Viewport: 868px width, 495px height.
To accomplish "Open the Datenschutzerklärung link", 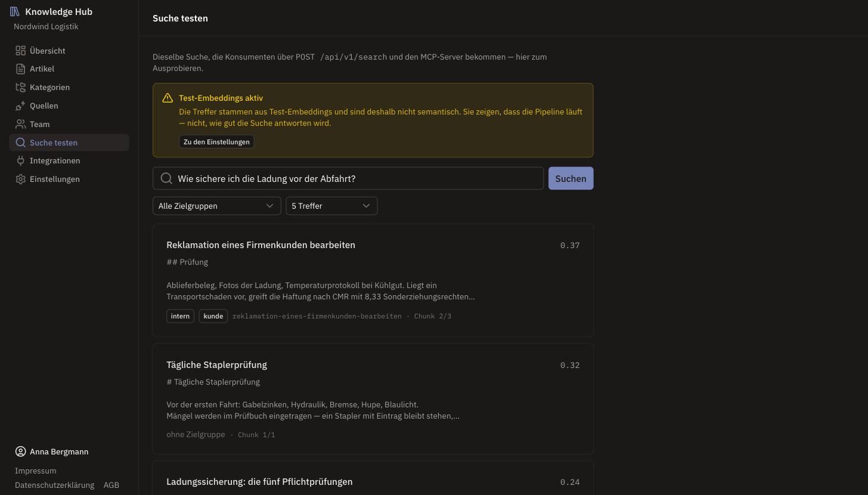I will [55, 485].
